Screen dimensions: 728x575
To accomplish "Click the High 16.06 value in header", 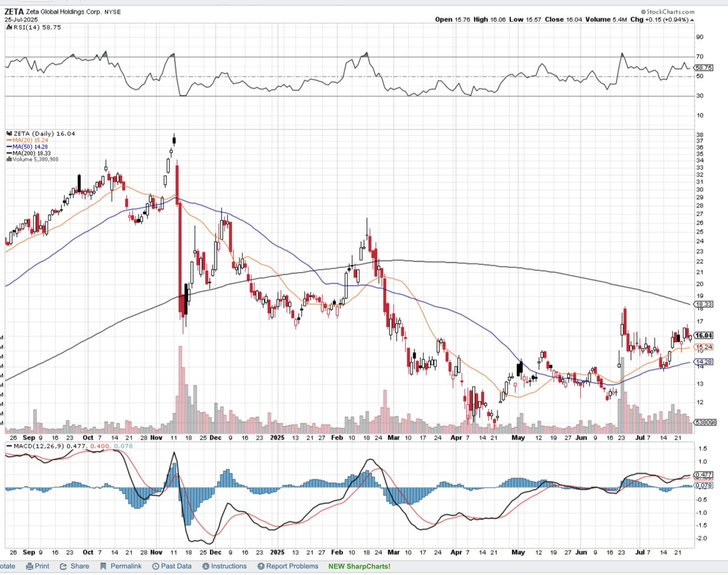I will (x=490, y=19).
